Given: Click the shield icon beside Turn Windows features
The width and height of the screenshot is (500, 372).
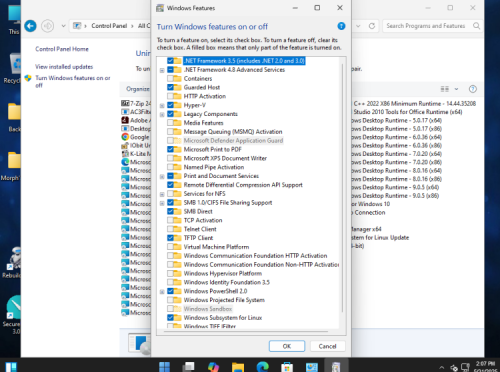Looking at the screenshot, I should click(x=28, y=78).
